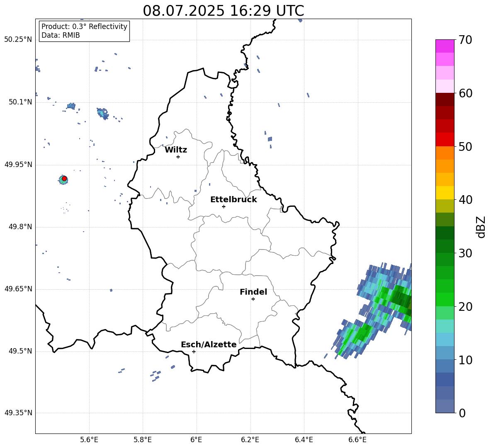Click the red dot radar marker
This screenshot has height=448, width=491.
tap(64, 179)
